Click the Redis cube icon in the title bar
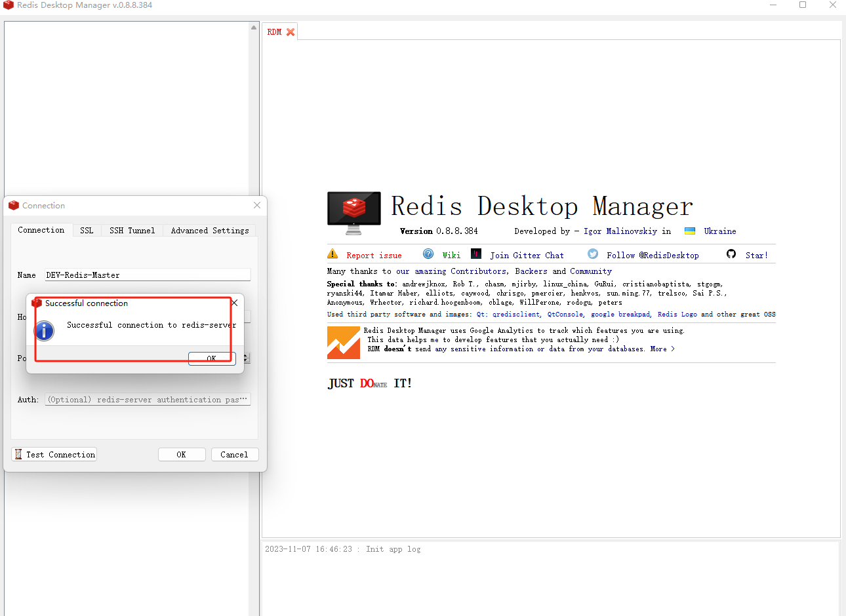 [7, 5]
